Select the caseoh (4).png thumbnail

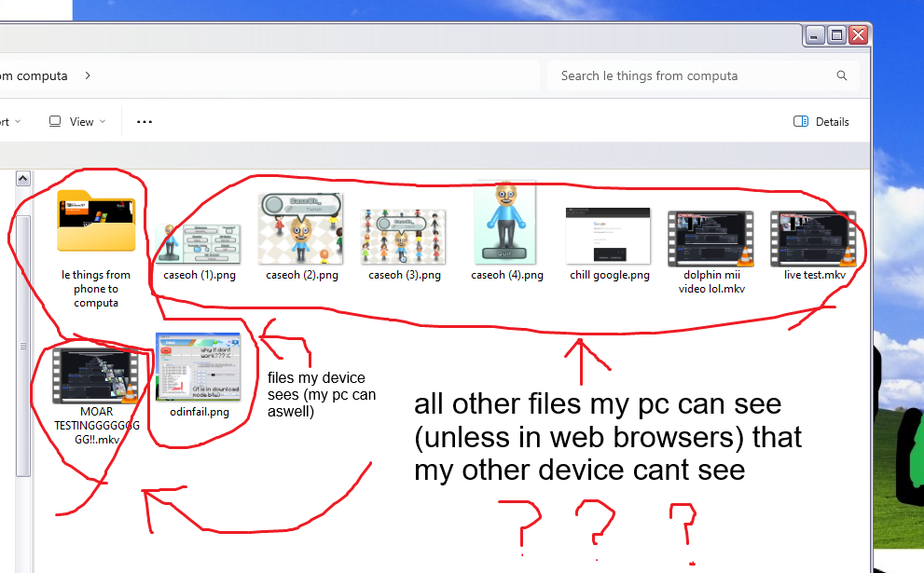point(505,222)
